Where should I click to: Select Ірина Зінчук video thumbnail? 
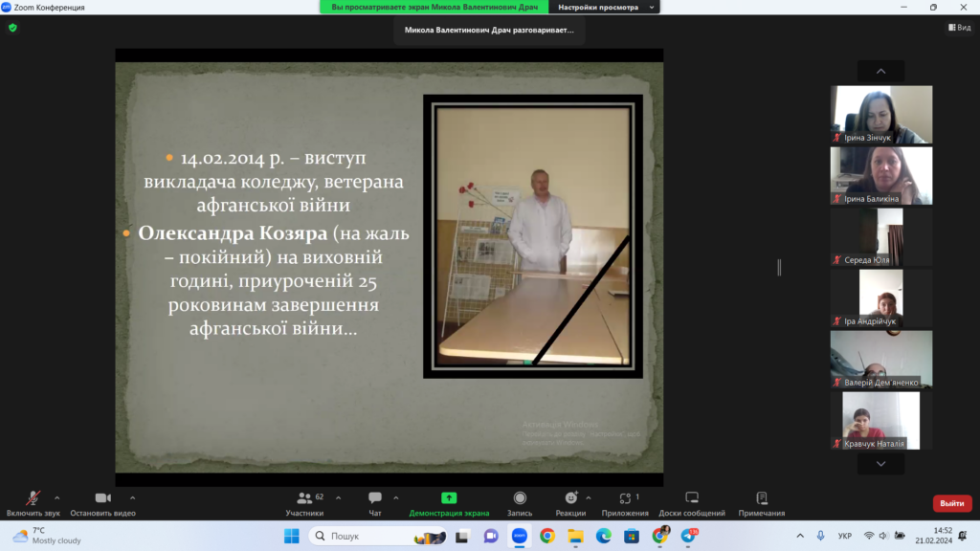tap(880, 115)
